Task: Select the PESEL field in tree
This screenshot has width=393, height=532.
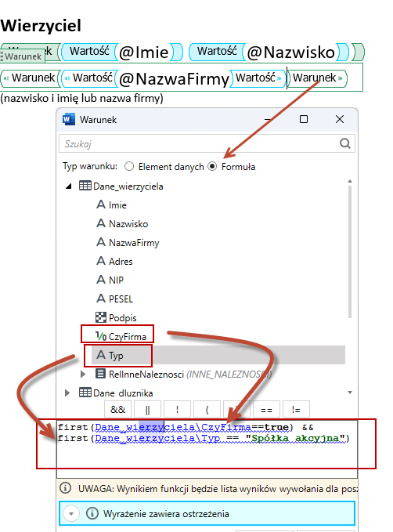Action: click(x=121, y=299)
